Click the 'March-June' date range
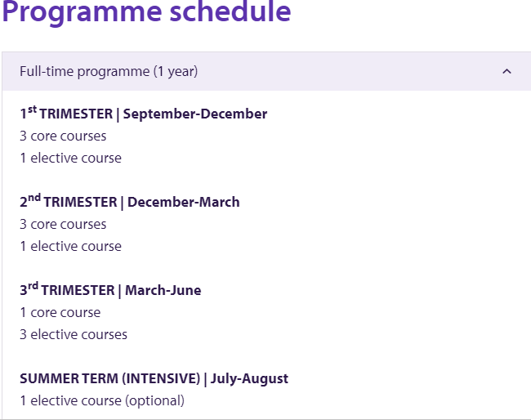 coord(163,290)
